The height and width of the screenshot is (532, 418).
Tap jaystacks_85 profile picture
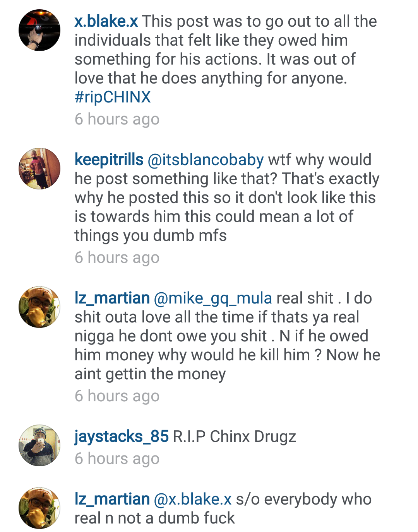39,445
